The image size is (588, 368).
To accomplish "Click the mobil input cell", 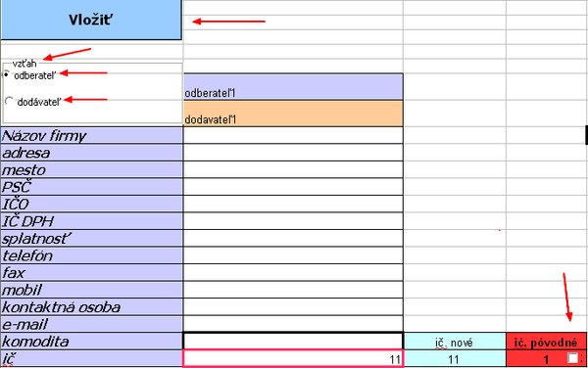I will tap(293, 290).
